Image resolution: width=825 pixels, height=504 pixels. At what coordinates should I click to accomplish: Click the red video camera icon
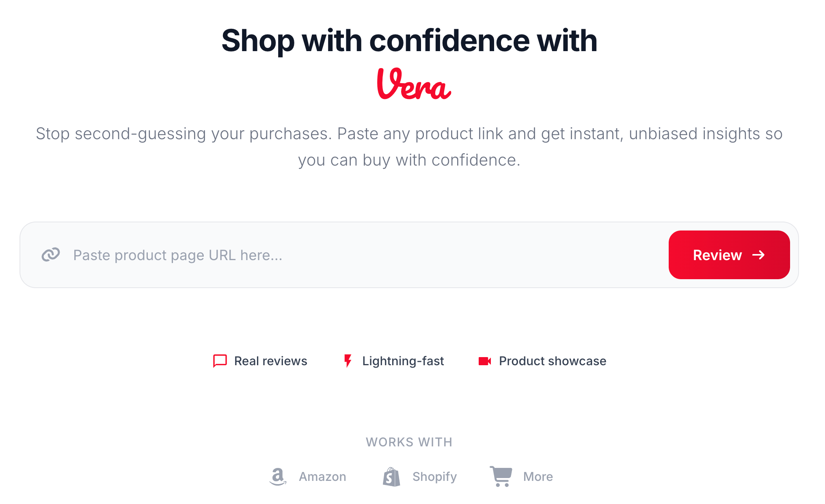(x=485, y=361)
